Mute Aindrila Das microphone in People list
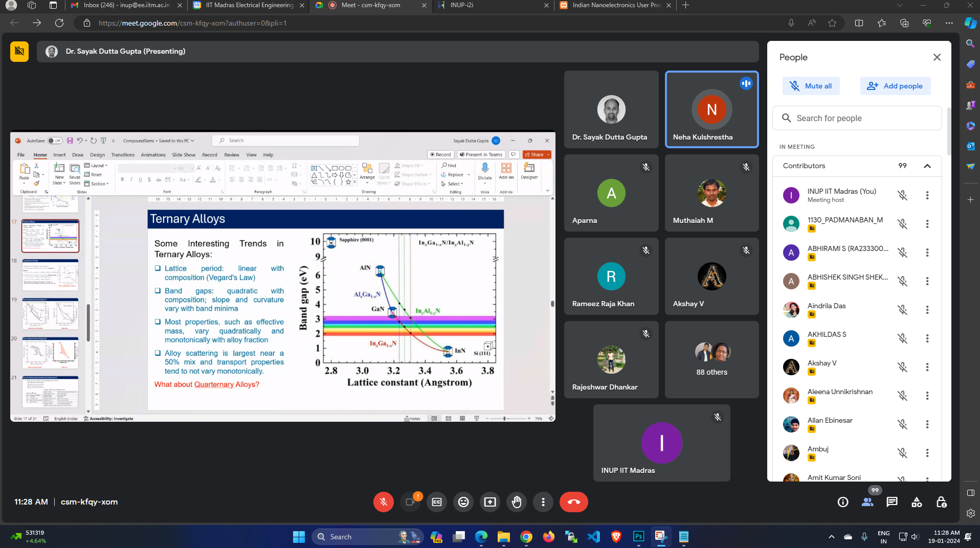The width and height of the screenshot is (980, 548). tap(902, 310)
